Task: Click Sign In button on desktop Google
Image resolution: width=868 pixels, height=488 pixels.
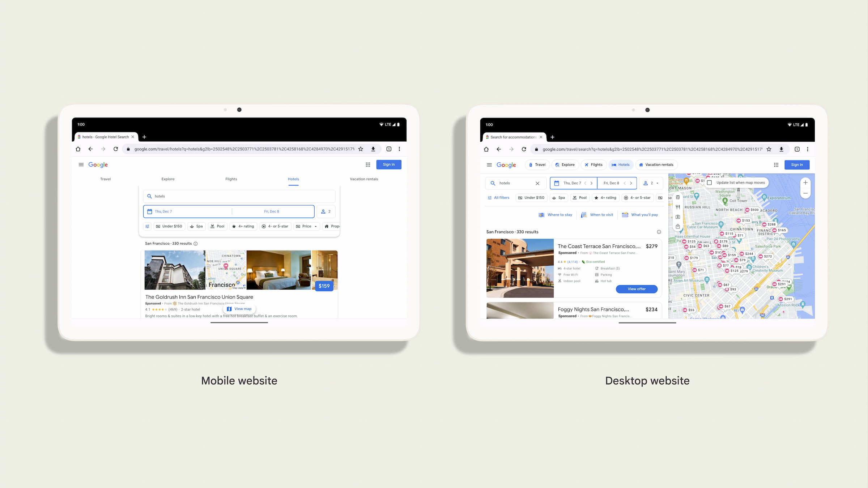Action: tap(797, 164)
